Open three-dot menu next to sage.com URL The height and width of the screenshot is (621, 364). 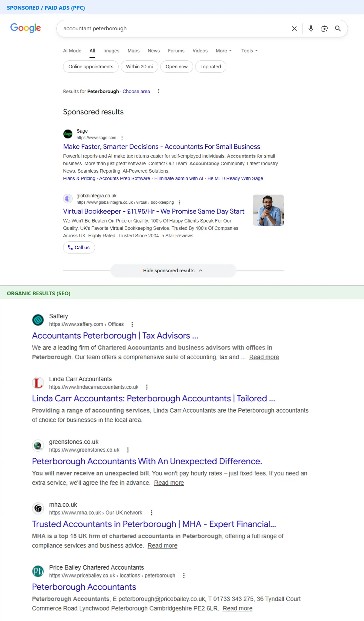tap(122, 137)
